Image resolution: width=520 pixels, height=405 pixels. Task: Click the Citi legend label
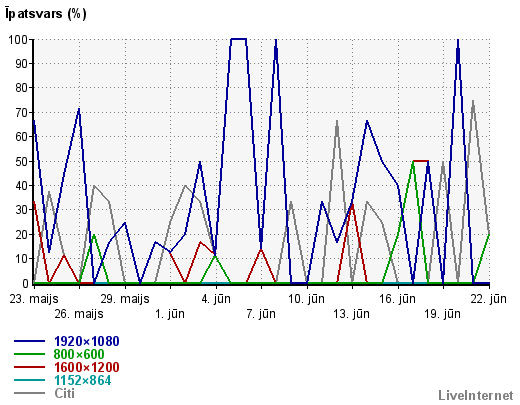pyautogui.click(x=64, y=393)
